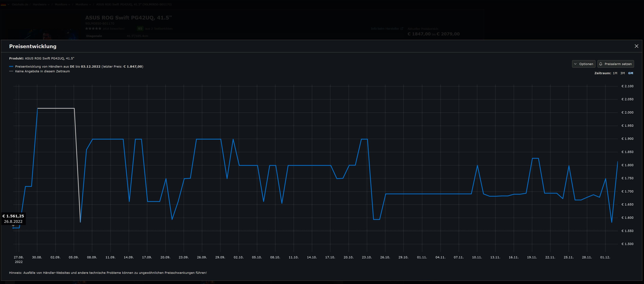
Task: Click the blue legend line for DE dealers
Action: coord(11,67)
